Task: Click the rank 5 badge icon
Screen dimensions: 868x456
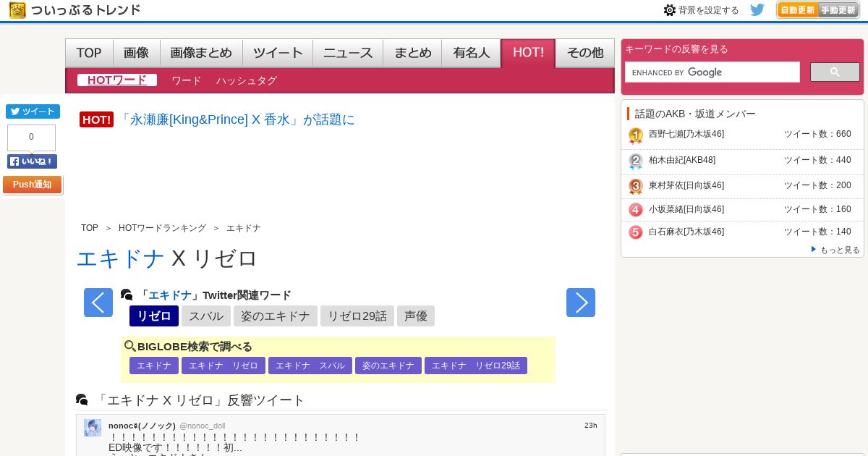Action: pyautogui.click(x=636, y=232)
